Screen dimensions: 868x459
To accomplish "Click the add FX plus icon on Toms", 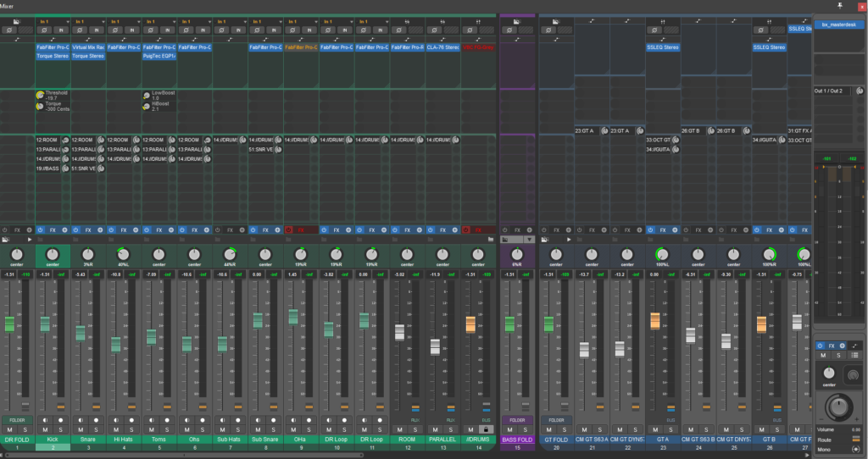I will click(x=171, y=229).
